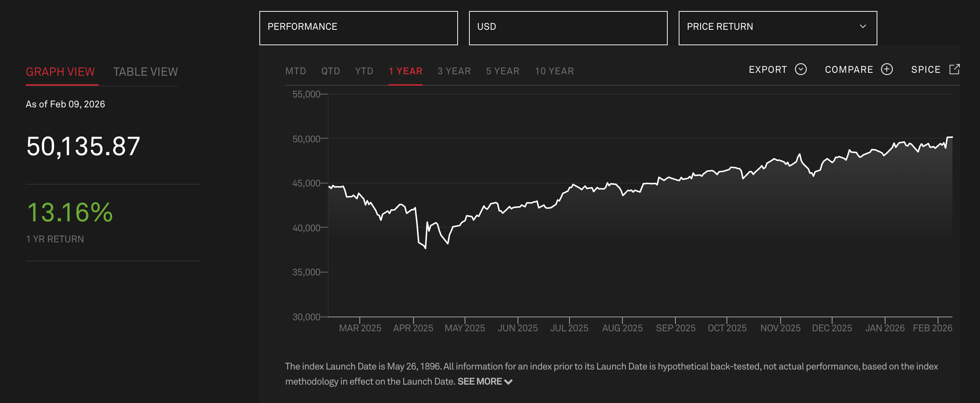Screen dimensions: 980x403
Task: Select the YTD time range
Action: point(364,71)
